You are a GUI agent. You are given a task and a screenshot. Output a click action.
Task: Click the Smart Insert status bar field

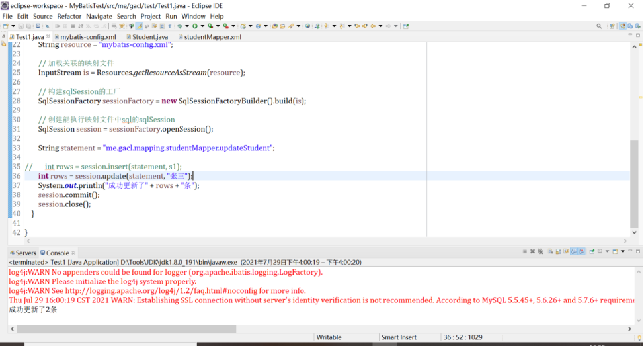point(399,337)
